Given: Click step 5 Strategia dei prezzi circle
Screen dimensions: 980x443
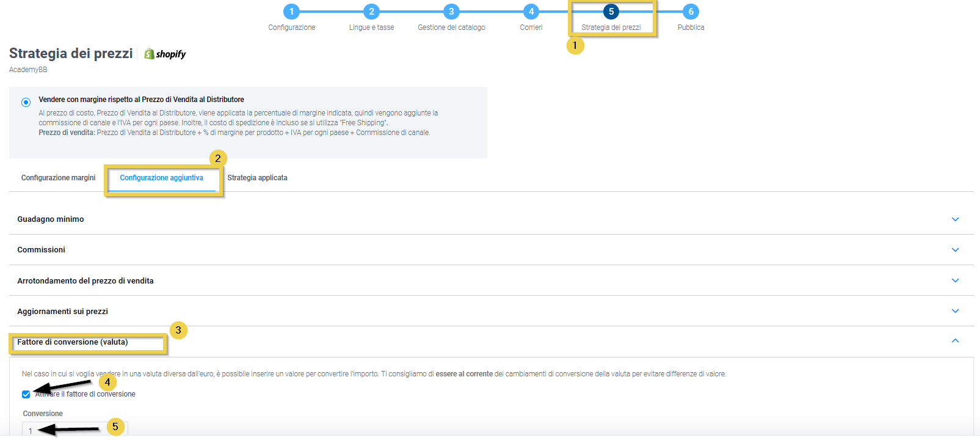Looking at the screenshot, I should [x=611, y=12].
